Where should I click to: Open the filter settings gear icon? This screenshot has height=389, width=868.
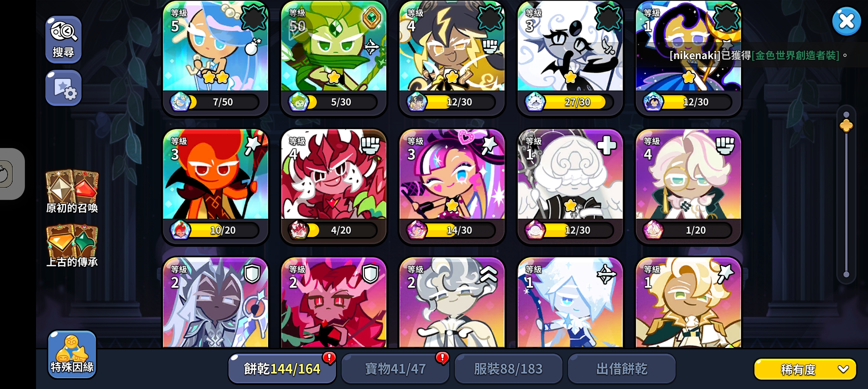click(x=63, y=88)
